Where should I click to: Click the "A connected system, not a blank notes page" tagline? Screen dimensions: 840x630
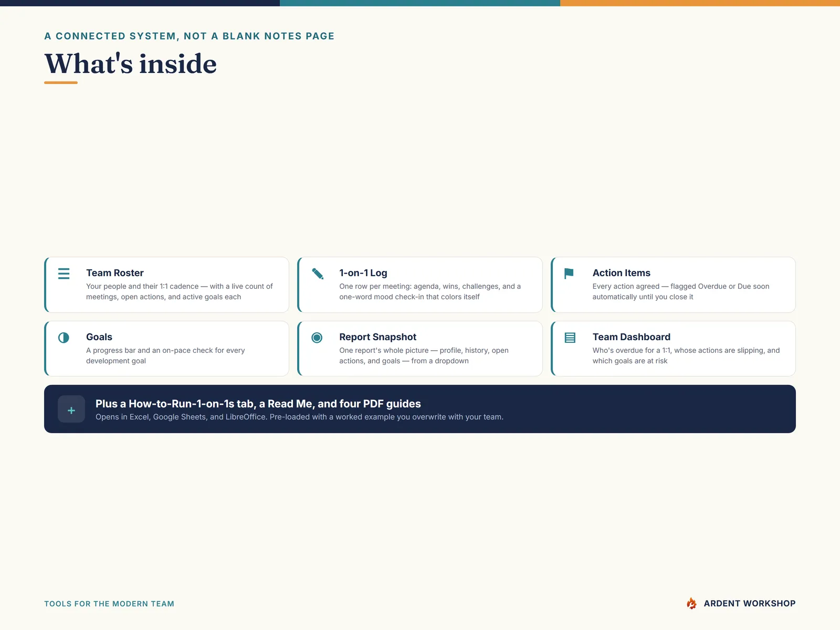[190, 36]
